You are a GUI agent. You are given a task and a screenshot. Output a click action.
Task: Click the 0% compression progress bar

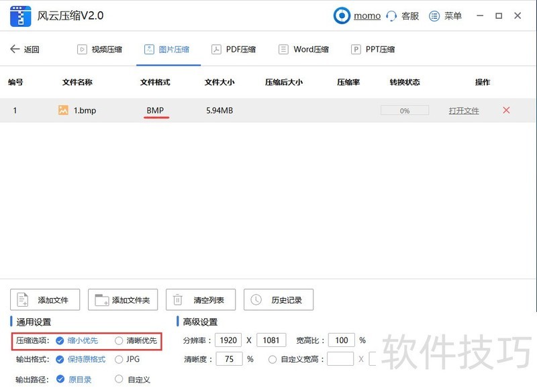point(405,109)
